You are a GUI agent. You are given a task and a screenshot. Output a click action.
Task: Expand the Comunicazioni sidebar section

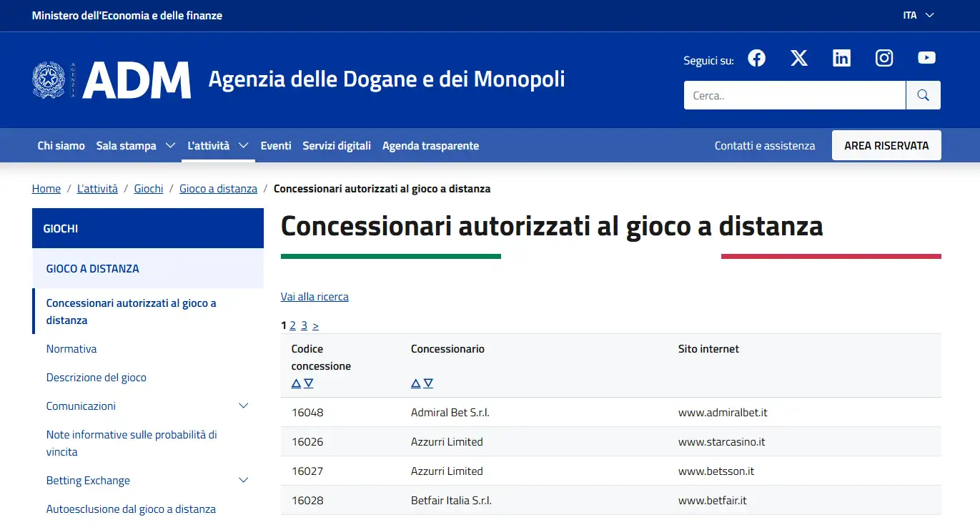coord(243,406)
